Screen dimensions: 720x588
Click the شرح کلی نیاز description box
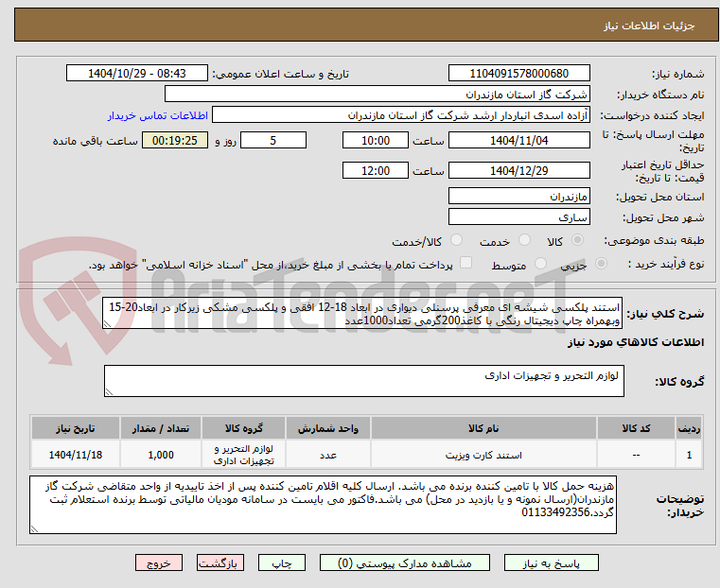[362, 313]
